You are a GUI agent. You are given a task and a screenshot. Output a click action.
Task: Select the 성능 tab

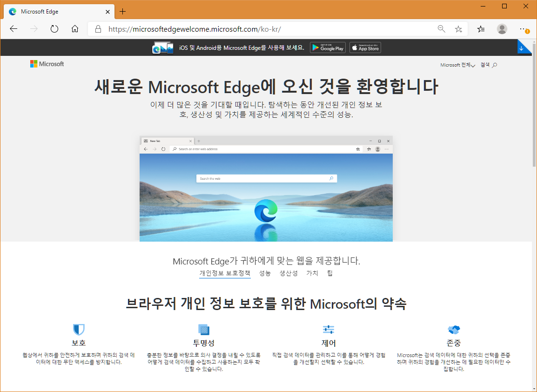pos(265,273)
